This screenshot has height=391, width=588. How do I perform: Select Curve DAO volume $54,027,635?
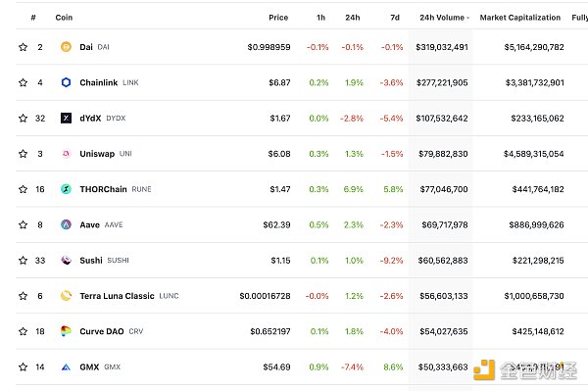(x=444, y=331)
